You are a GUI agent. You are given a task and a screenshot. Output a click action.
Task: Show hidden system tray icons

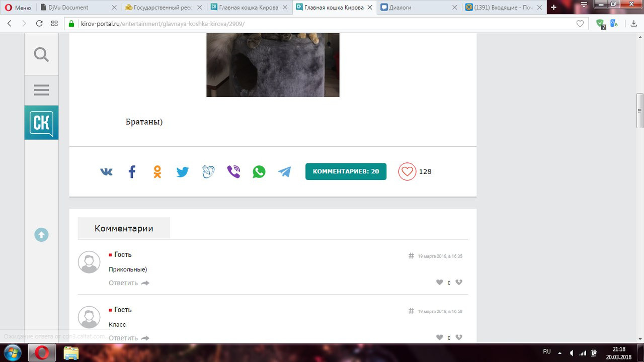point(560,352)
